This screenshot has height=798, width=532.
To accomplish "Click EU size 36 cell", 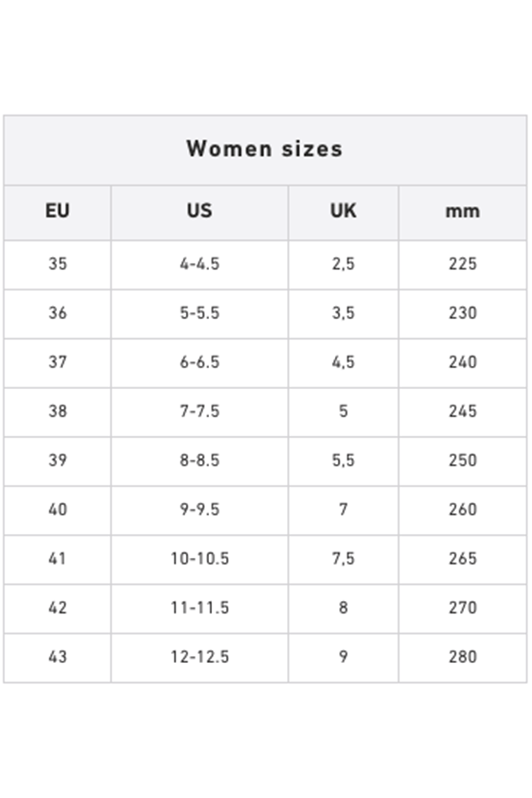I will point(58,313).
